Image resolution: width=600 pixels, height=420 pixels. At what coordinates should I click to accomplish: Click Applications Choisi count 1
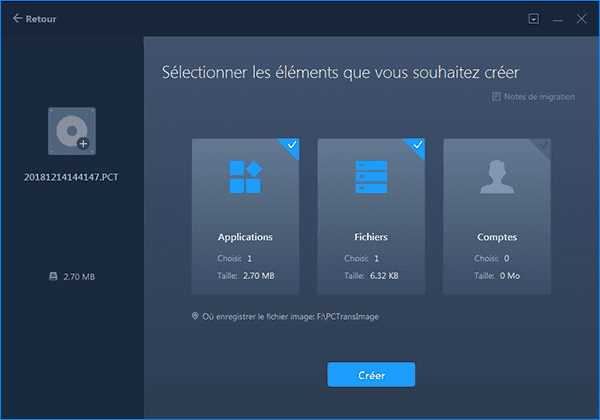249,259
